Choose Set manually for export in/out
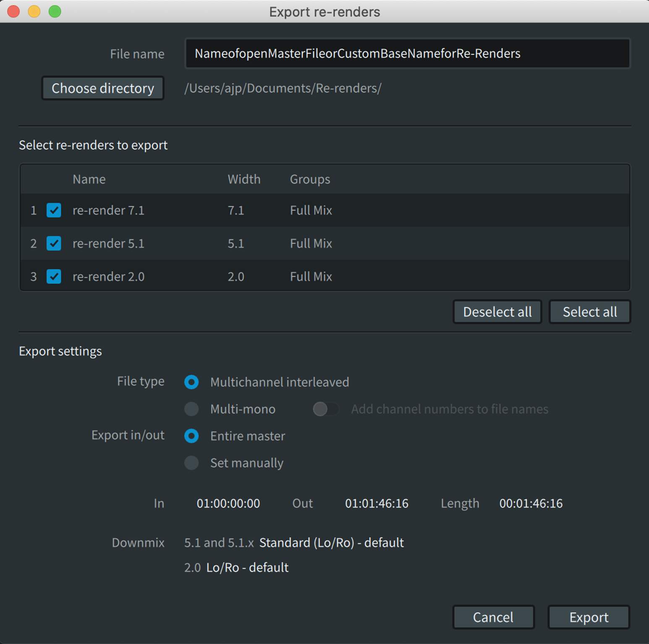The width and height of the screenshot is (649, 644). pyautogui.click(x=192, y=463)
